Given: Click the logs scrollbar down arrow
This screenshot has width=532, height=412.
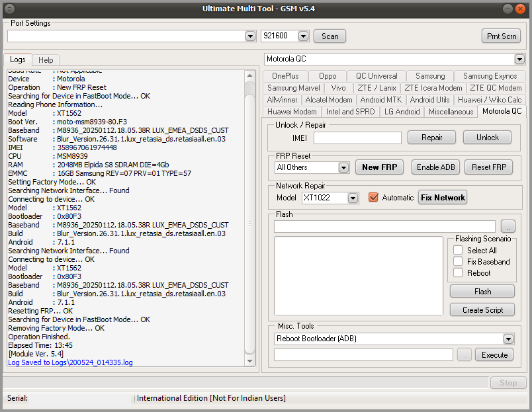Looking at the screenshot, I should point(249,361).
